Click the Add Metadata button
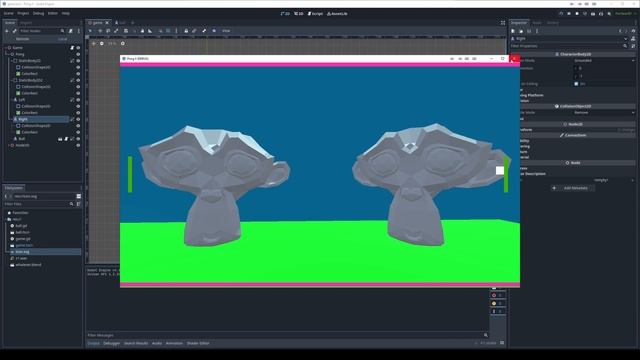 point(572,188)
